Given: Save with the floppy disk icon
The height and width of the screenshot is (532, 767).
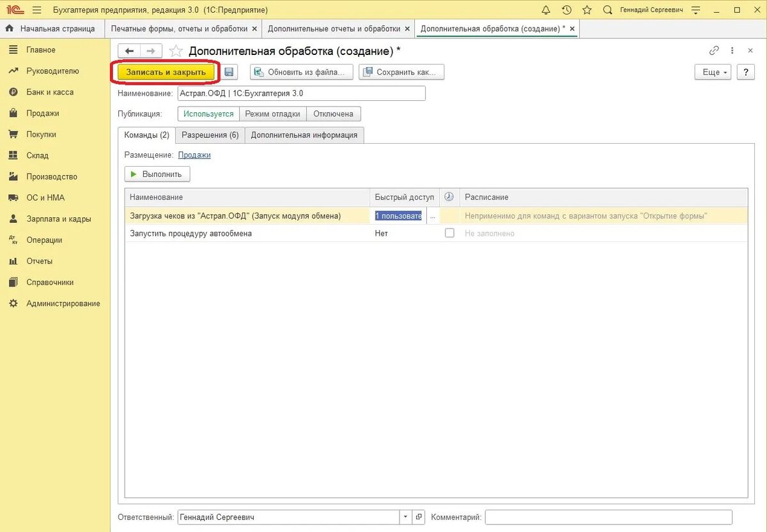Looking at the screenshot, I should tap(229, 72).
